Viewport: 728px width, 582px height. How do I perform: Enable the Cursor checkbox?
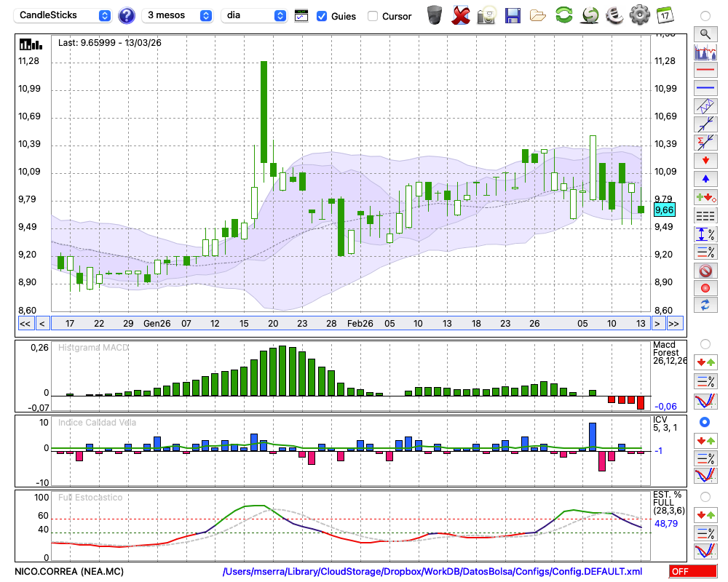point(373,16)
